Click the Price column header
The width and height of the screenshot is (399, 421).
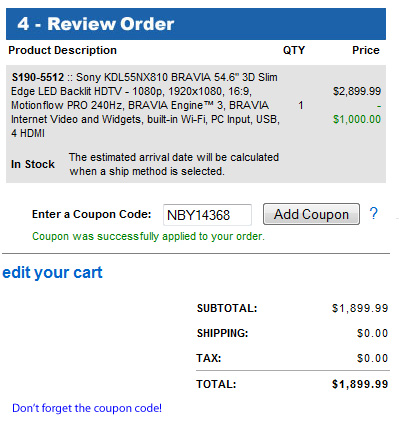[x=366, y=50]
